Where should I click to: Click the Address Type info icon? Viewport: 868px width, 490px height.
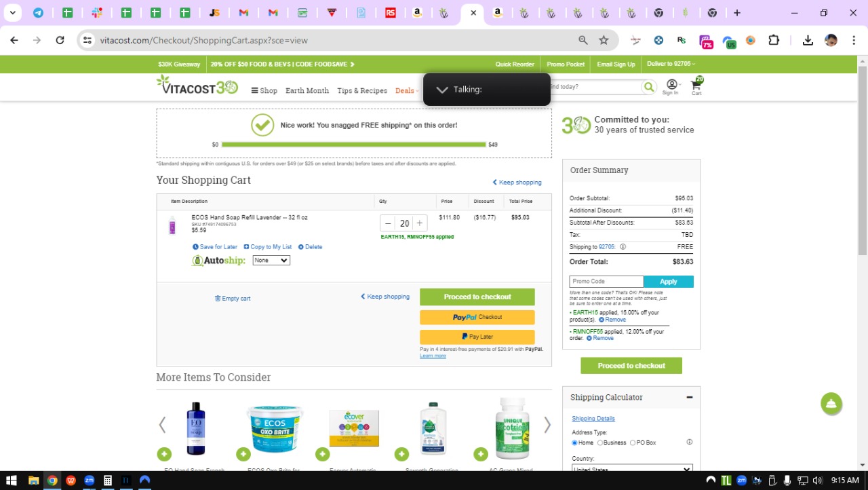coord(690,442)
